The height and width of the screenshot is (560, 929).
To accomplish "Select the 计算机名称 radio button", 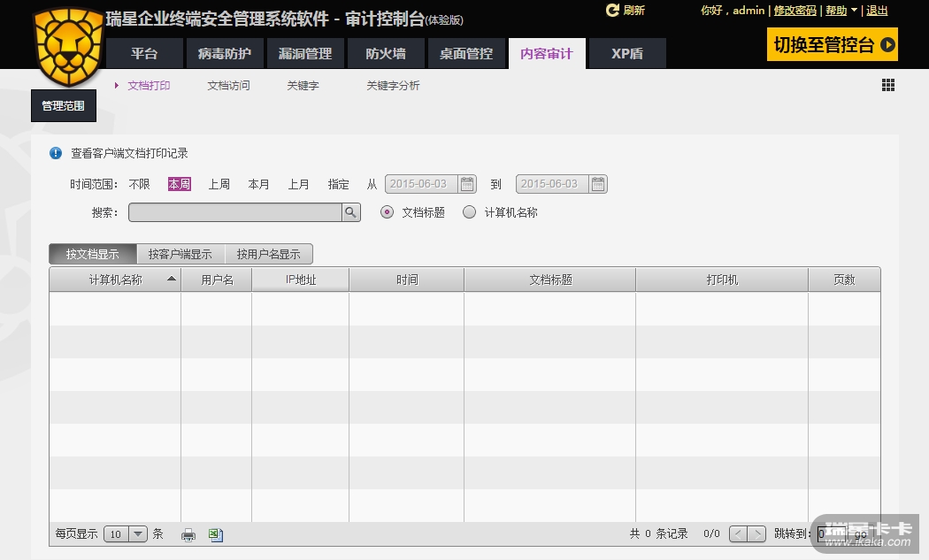I will [x=470, y=212].
